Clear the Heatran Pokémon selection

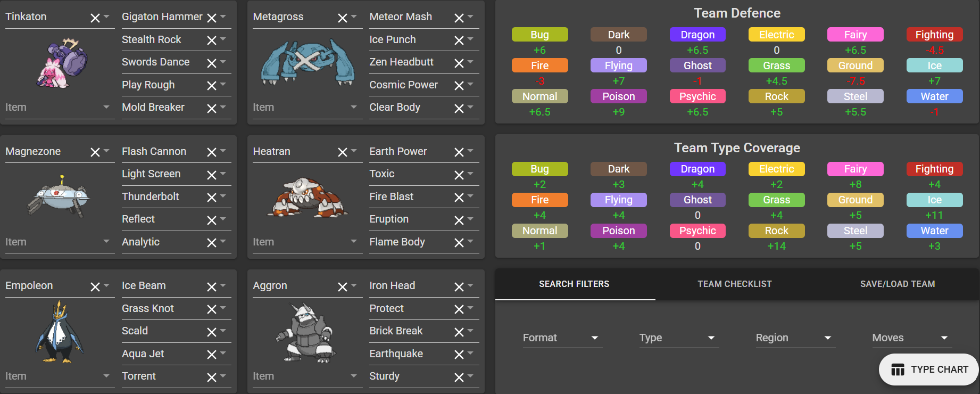click(343, 152)
